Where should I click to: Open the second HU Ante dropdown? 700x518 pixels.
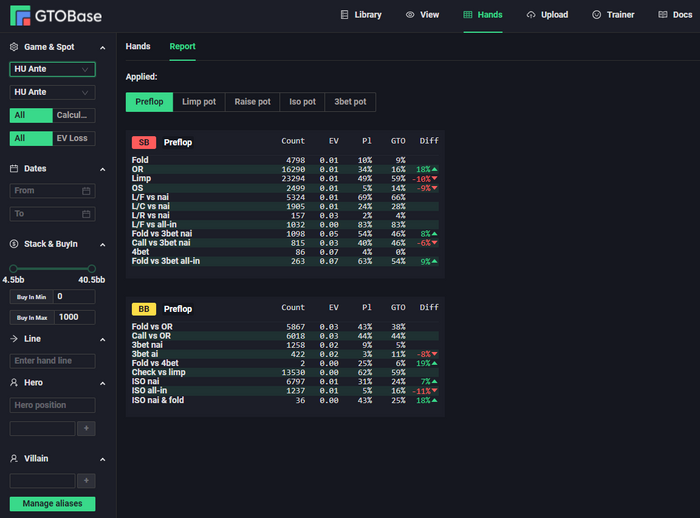53,92
